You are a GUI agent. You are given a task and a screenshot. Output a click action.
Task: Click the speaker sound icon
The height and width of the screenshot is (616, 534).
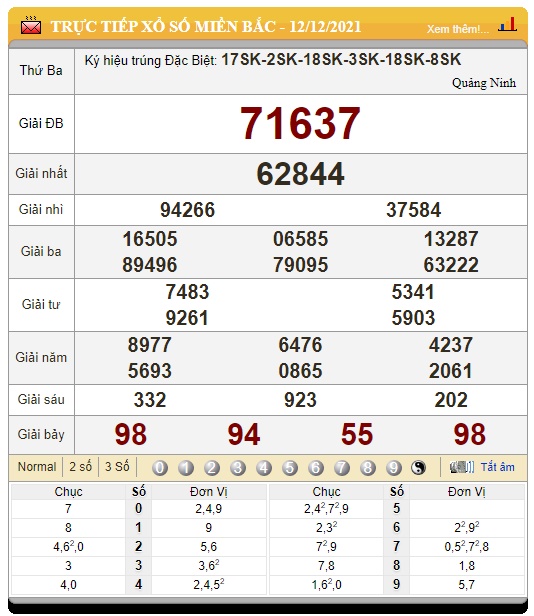pos(462,467)
